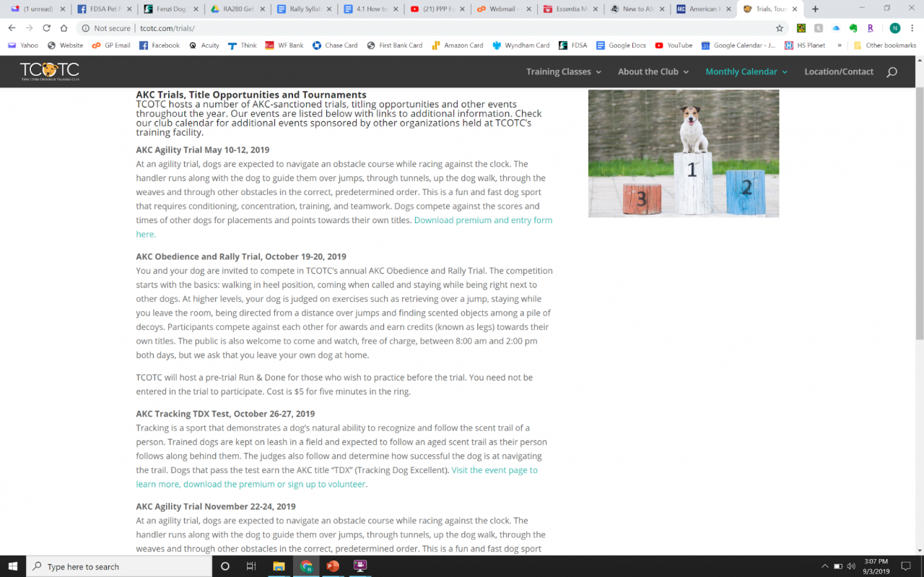Go to browser home page icon

[x=64, y=28]
